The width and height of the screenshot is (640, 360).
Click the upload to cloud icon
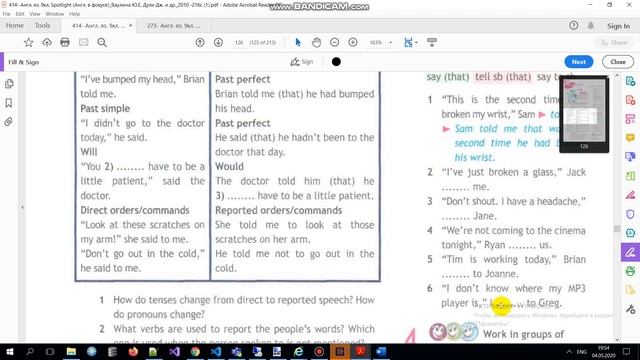point(47,42)
